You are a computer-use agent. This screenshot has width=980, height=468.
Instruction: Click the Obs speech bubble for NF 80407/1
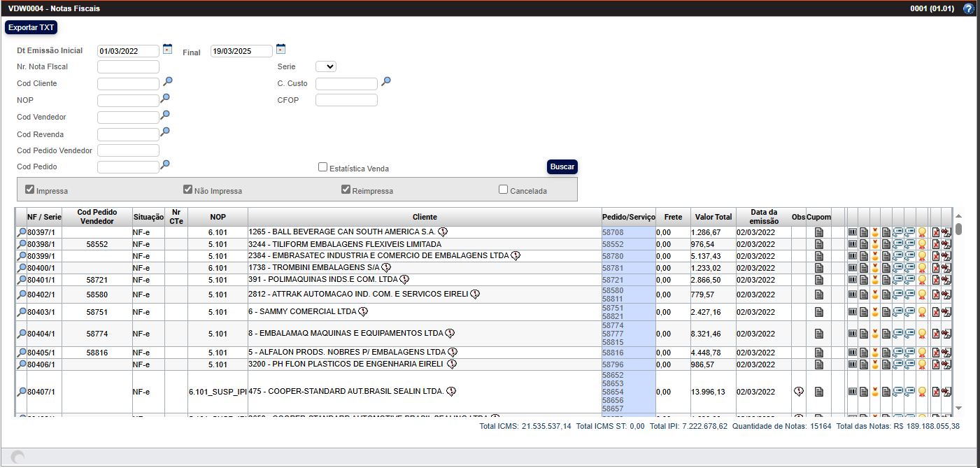click(798, 392)
